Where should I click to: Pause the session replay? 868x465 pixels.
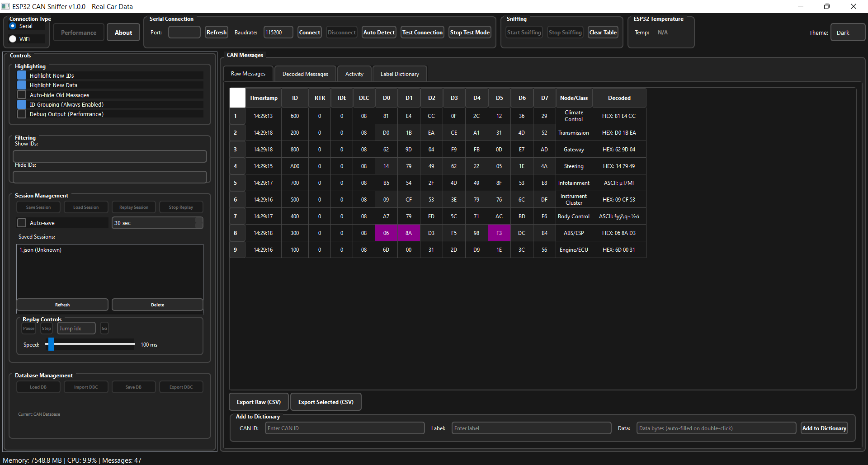(x=28, y=328)
